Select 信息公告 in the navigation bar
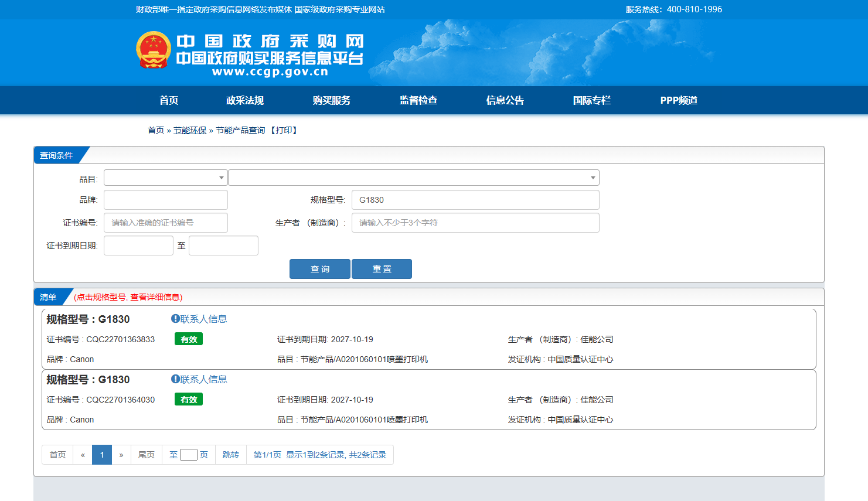The height and width of the screenshot is (501, 868). click(505, 100)
